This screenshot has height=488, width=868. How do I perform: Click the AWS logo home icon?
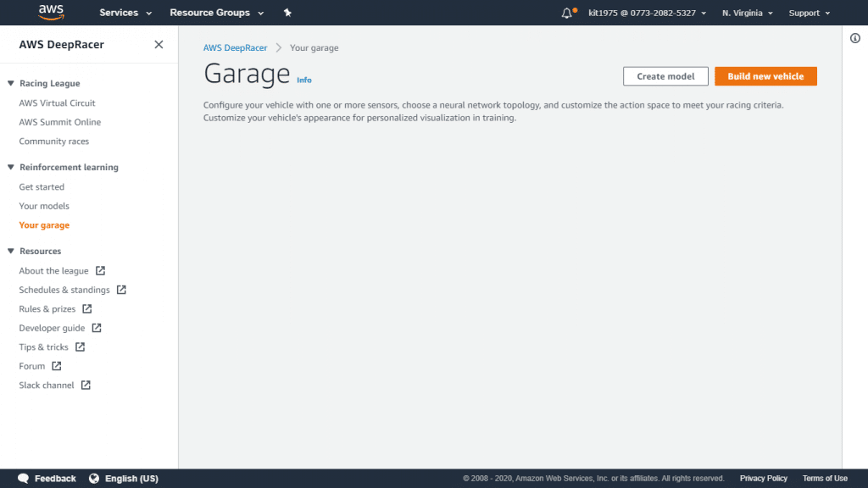coord(51,12)
